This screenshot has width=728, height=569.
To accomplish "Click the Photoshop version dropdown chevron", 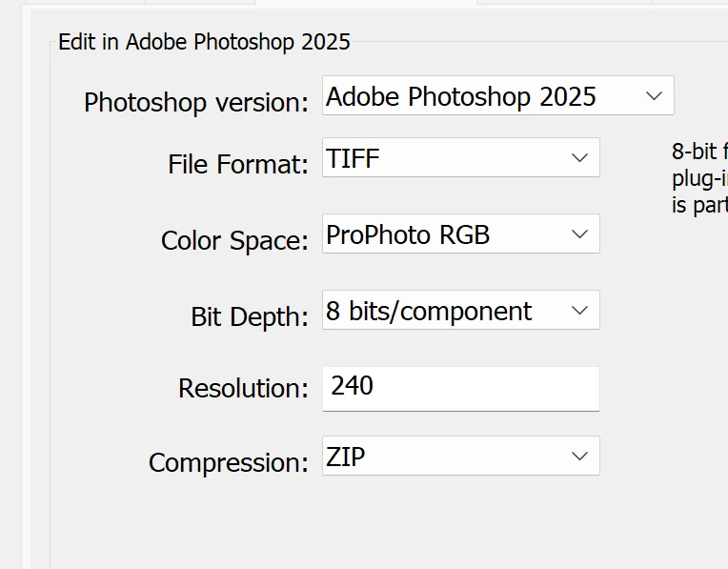I will click(654, 96).
